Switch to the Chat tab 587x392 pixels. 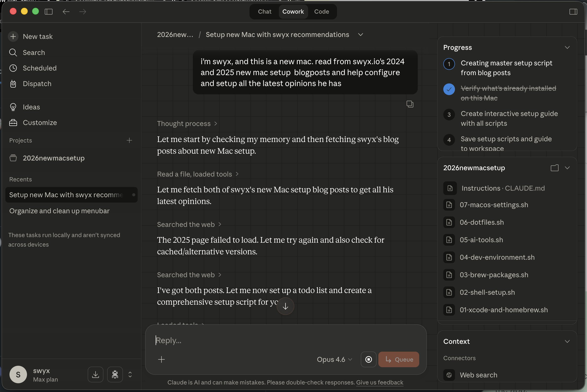pos(265,11)
